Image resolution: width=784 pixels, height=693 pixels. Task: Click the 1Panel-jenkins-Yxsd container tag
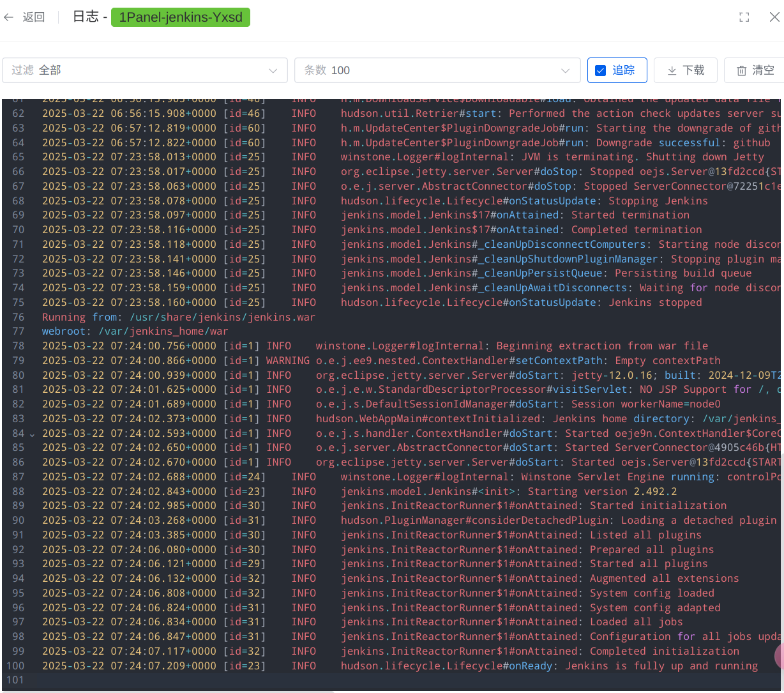181,17
